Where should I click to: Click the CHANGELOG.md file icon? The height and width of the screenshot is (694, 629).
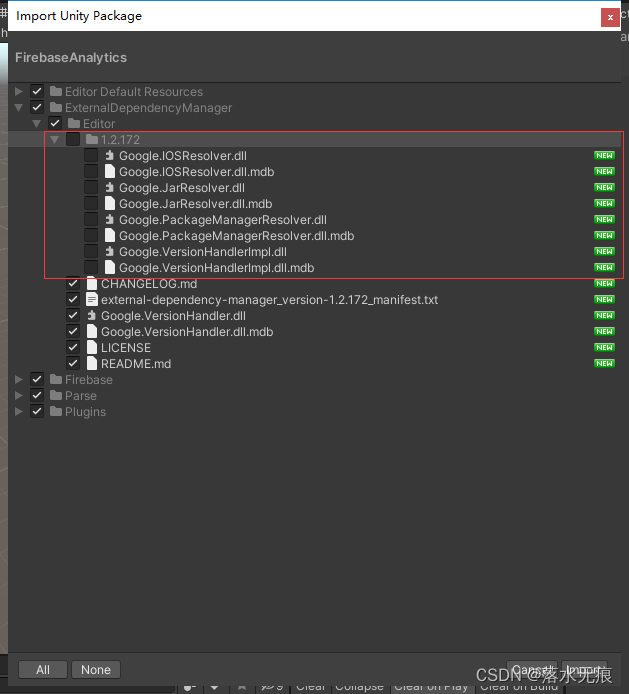pos(92,283)
